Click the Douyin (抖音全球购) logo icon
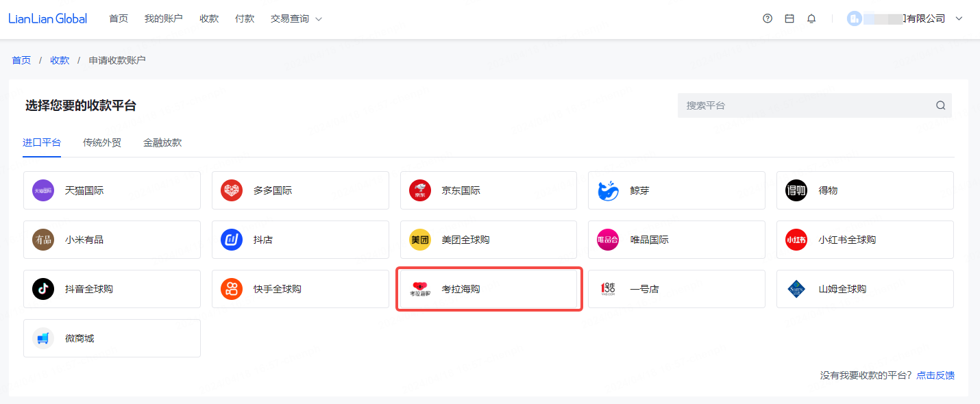 pyautogui.click(x=43, y=289)
